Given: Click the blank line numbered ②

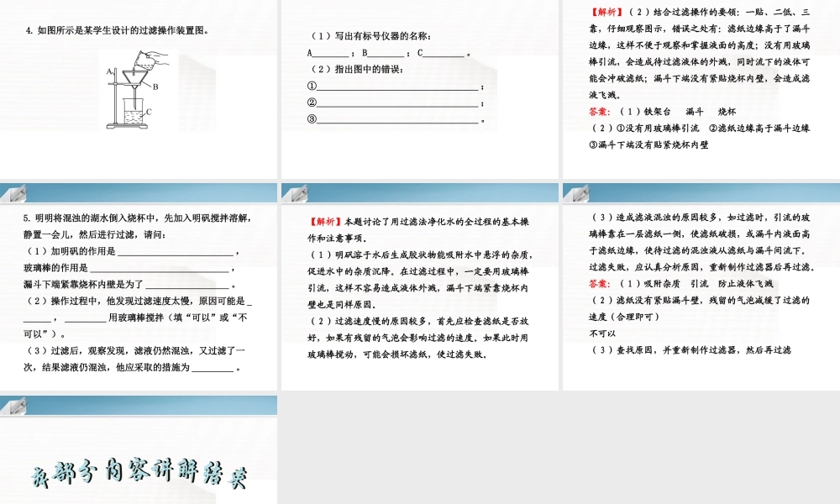Looking at the screenshot, I should point(397,102).
